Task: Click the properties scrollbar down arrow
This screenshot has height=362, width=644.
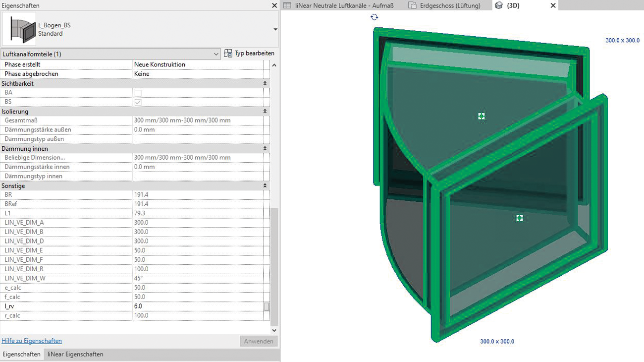Action: click(x=274, y=330)
